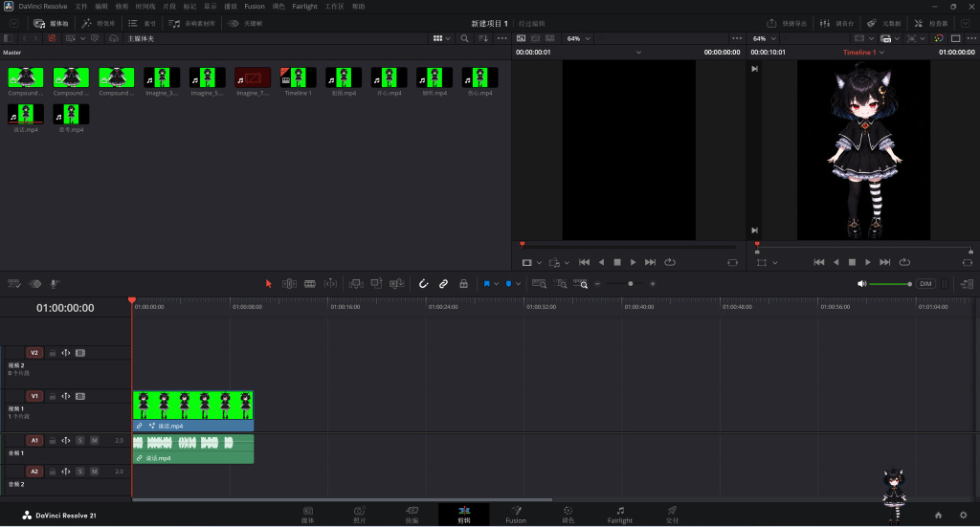
Task: Open Project Manager home icon
Action: click(x=938, y=516)
